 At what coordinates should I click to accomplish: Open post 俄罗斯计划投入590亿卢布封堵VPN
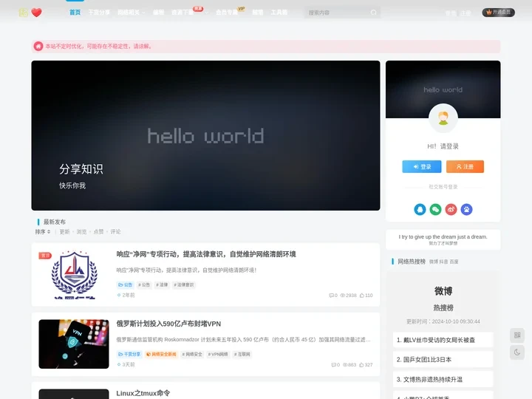[168, 324]
